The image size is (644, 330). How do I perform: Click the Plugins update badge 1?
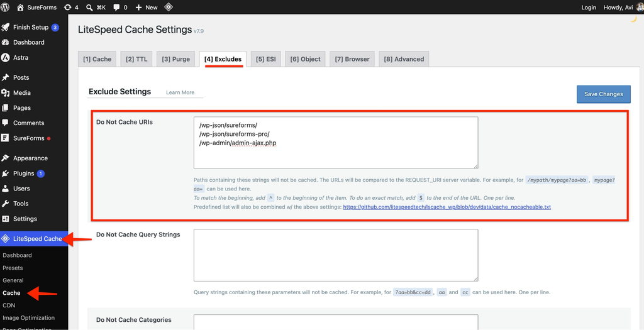(41, 173)
